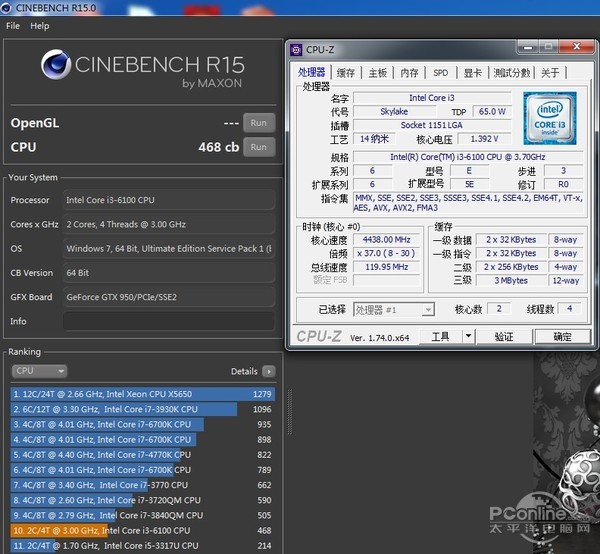Open the File menu in Cinebench
The width and height of the screenshot is (600, 554).
(13, 26)
